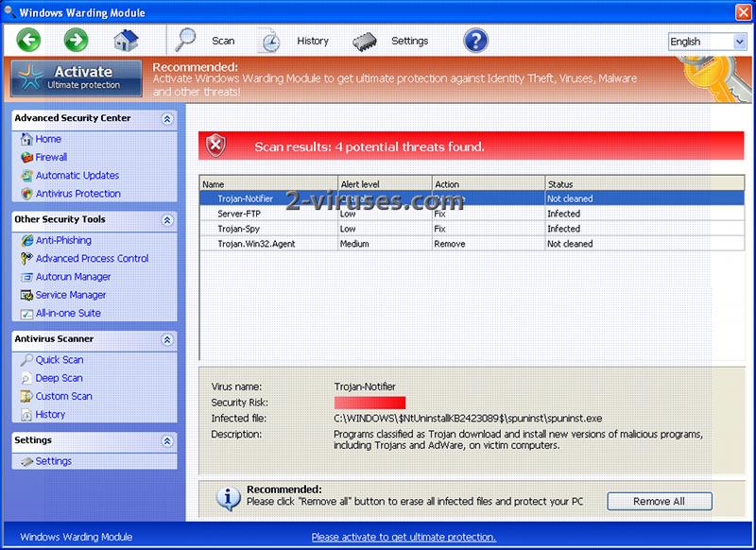756x550 pixels.
Task: Click the Service Manager icon
Action: [x=26, y=295]
